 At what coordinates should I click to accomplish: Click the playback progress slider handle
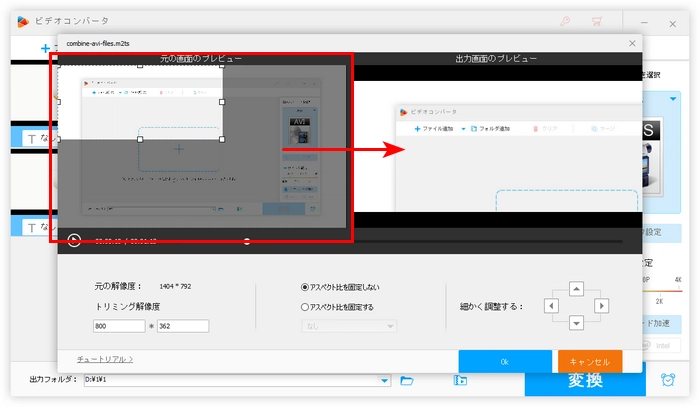click(x=247, y=241)
